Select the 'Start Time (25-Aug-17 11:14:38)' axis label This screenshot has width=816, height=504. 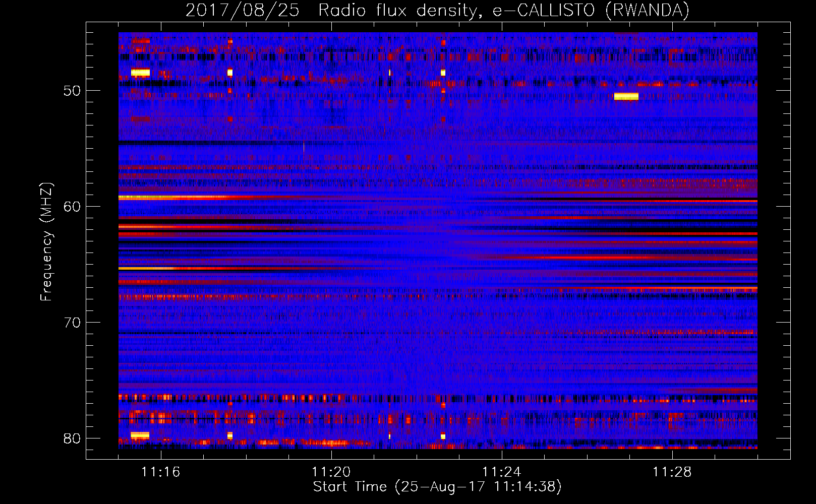[x=437, y=487]
